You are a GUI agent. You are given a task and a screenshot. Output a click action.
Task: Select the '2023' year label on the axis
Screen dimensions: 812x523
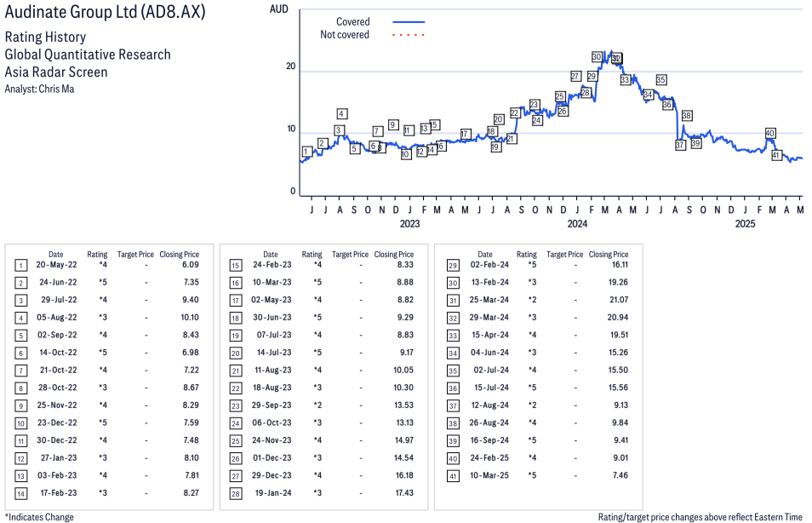[x=409, y=223]
